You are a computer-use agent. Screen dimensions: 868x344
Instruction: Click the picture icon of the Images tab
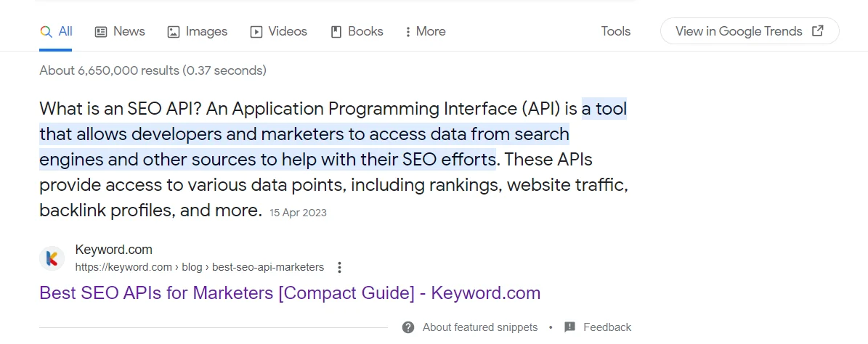pyautogui.click(x=174, y=32)
